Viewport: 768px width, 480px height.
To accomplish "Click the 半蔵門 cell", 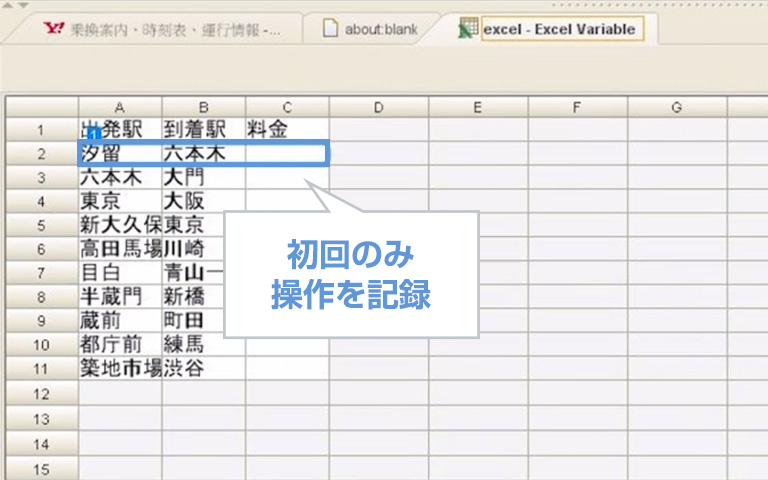I will coord(120,297).
